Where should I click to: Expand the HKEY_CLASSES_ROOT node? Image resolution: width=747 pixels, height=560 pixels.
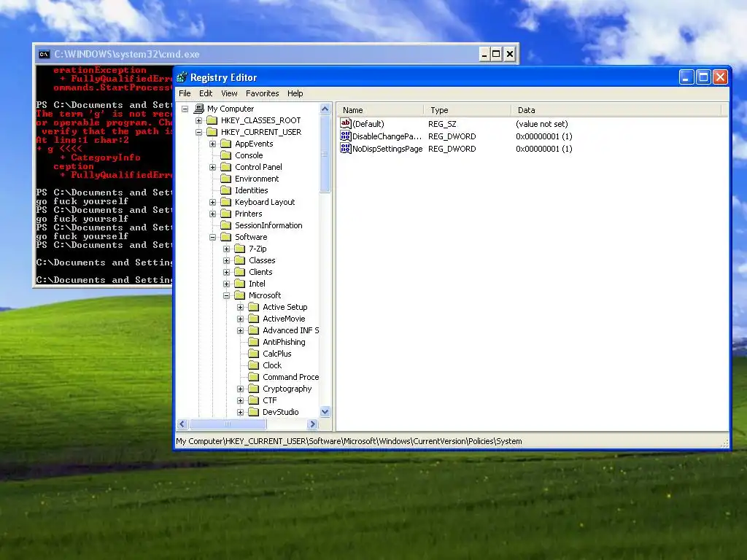pos(198,120)
